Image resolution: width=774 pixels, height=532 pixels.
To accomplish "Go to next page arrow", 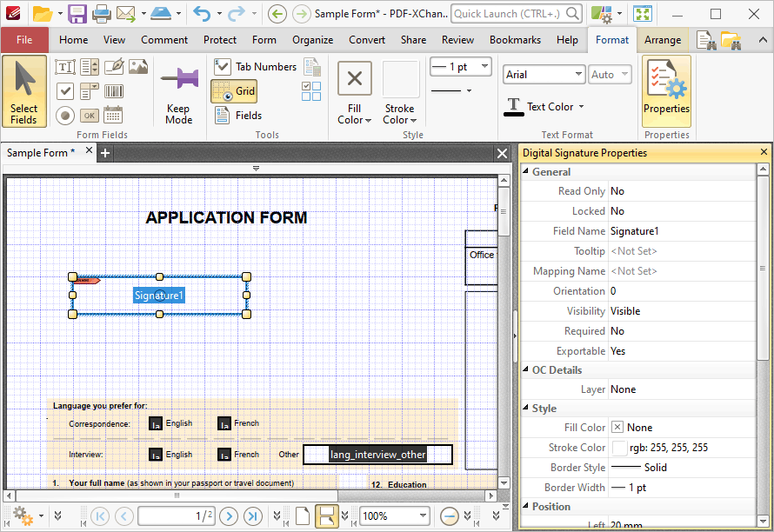I will coord(229,516).
